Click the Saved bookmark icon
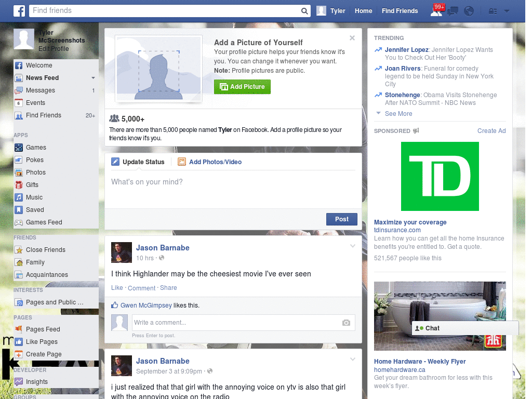 click(x=19, y=210)
